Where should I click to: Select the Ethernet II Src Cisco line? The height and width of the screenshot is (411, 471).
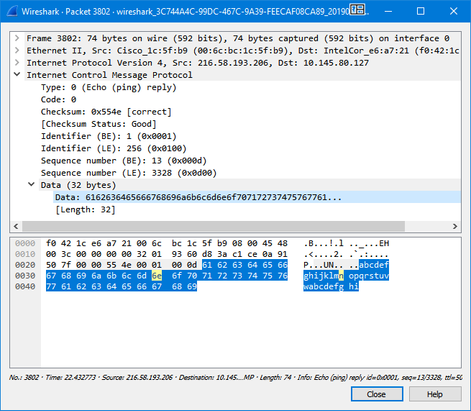point(243,51)
